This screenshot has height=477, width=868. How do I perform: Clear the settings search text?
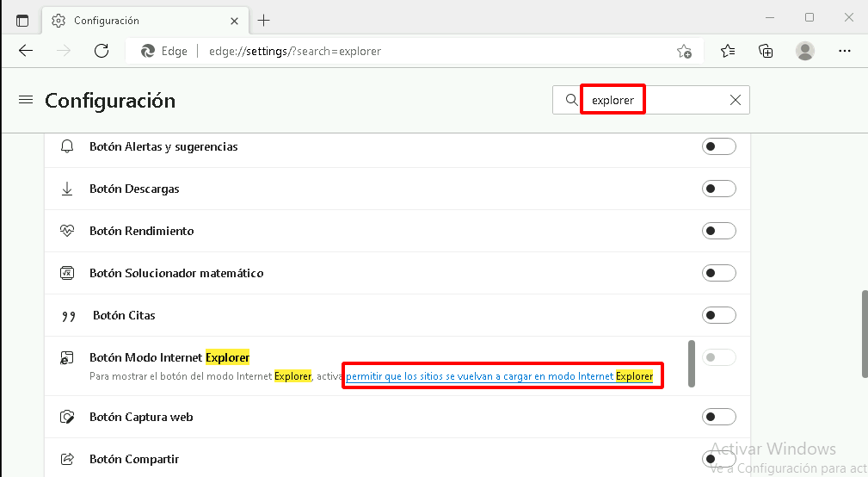coord(736,100)
